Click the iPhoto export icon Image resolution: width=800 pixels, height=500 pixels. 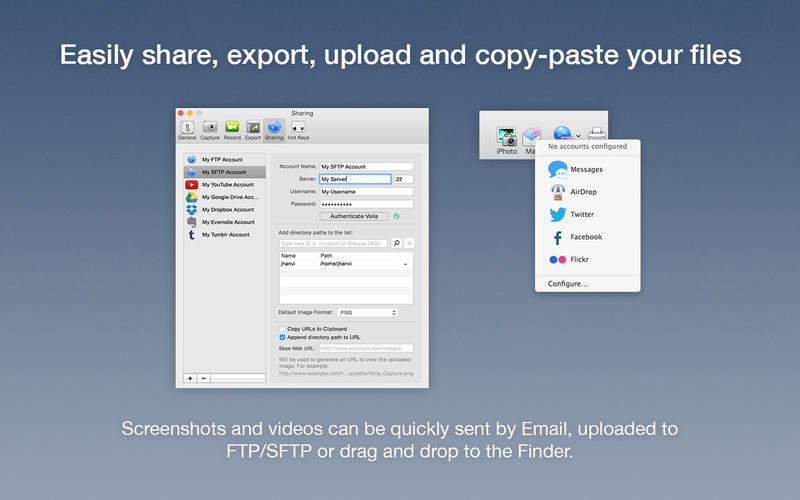507,137
